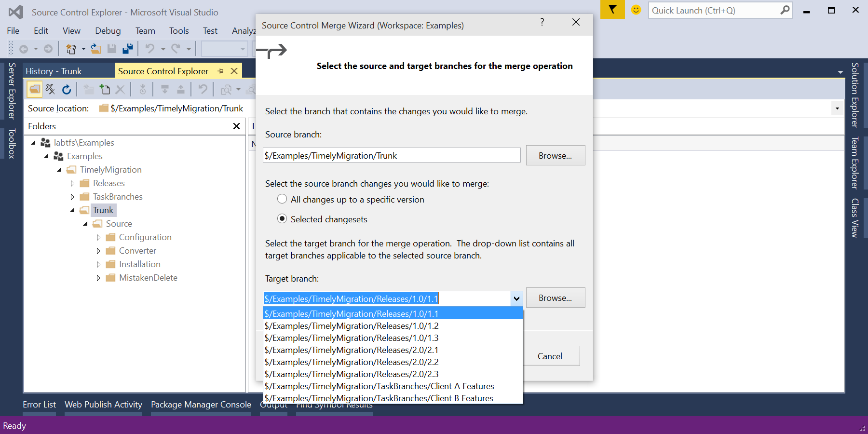Click the Source branch path field
868x434 pixels.
pos(392,155)
